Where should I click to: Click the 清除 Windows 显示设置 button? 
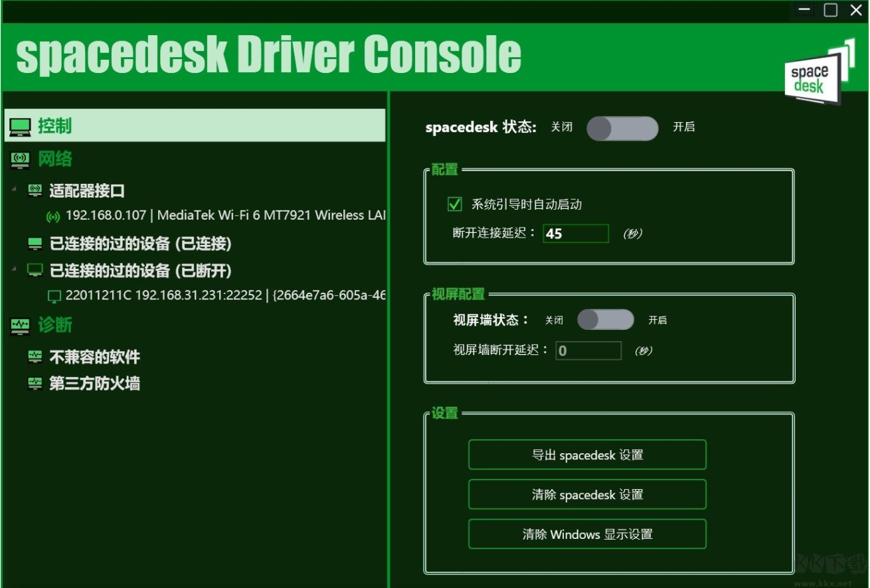pos(587,534)
